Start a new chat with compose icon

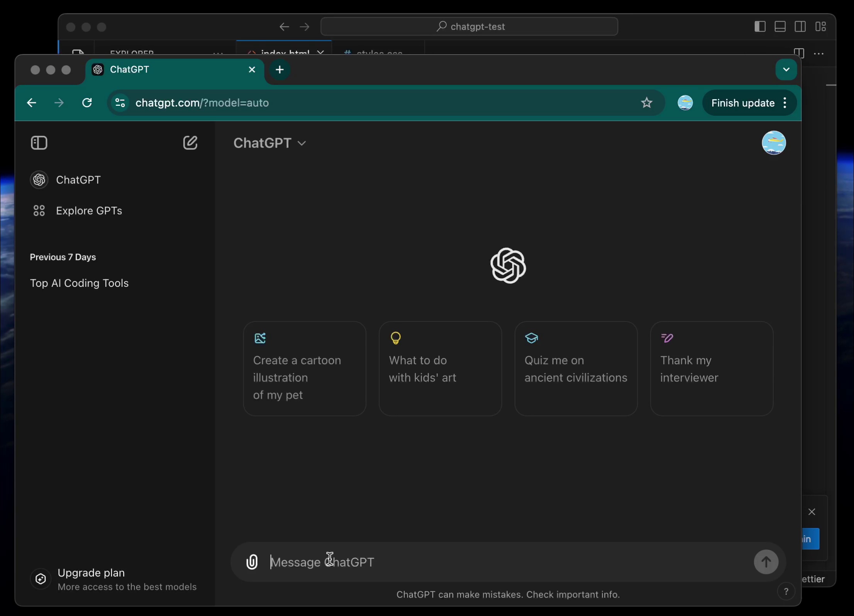[x=190, y=143]
